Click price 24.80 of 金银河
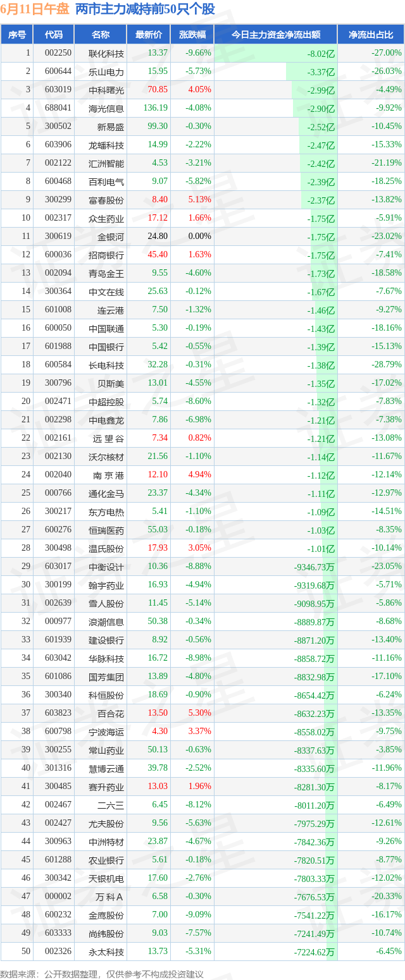405x980 pixels. [x=157, y=236]
